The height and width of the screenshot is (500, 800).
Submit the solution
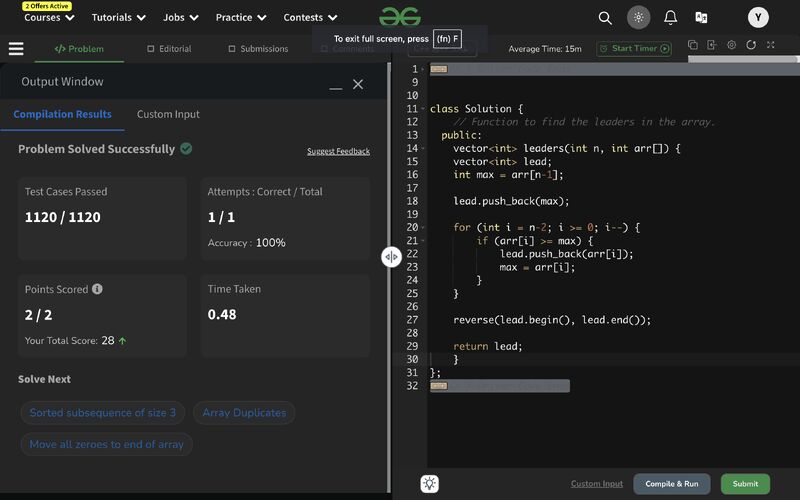(745, 484)
